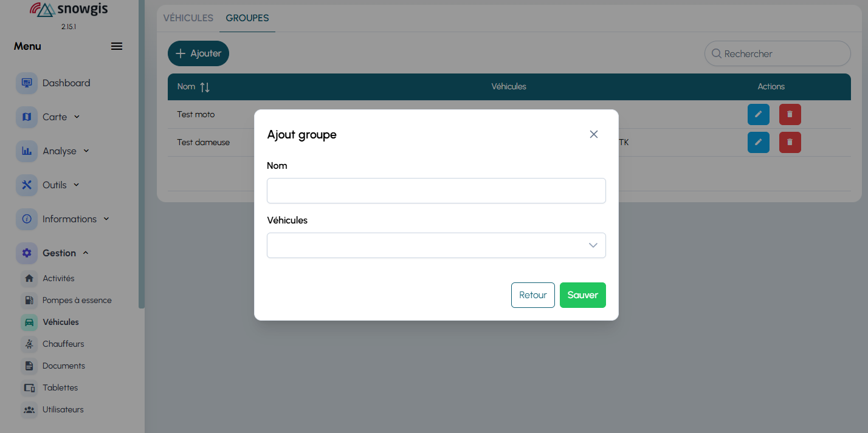Expand the Analyse sidebar menu
Image resolution: width=868 pixels, height=433 pixels.
(66, 151)
